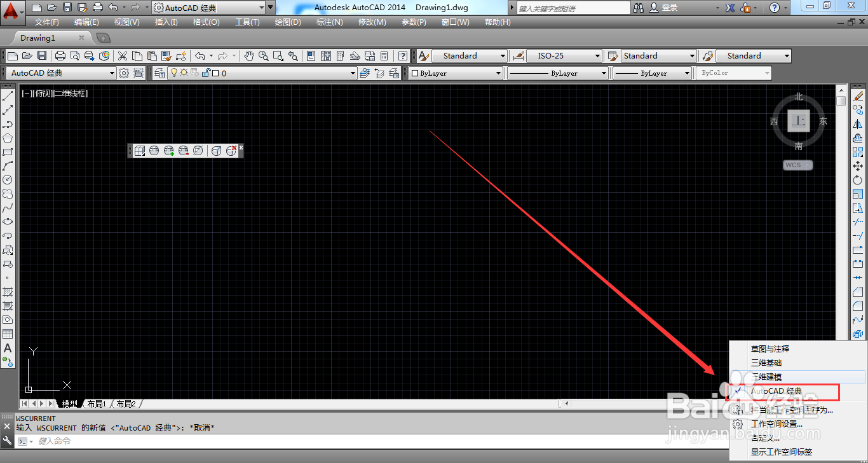This screenshot has width=868, height=463.
Task: Click the Plot Preview icon
Action: 75,56
